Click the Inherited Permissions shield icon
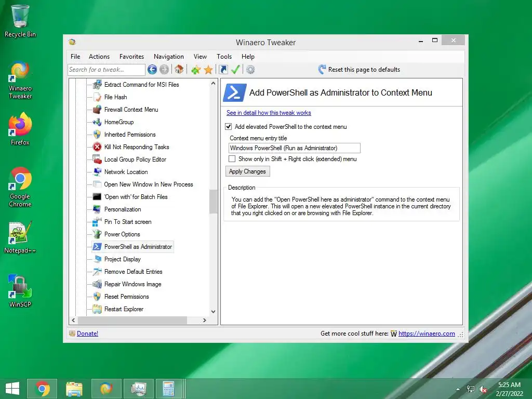 pos(97,135)
